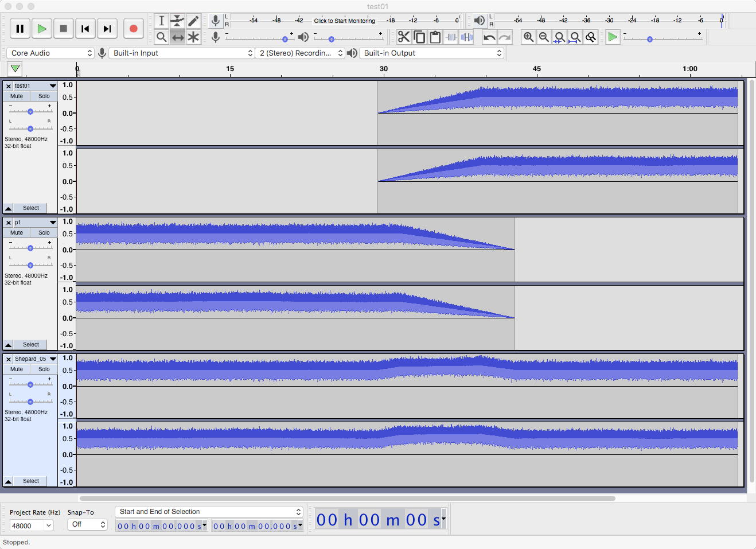Adjust the test01 track gain slider
Viewport: 756px width, 549px height.
(x=30, y=112)
